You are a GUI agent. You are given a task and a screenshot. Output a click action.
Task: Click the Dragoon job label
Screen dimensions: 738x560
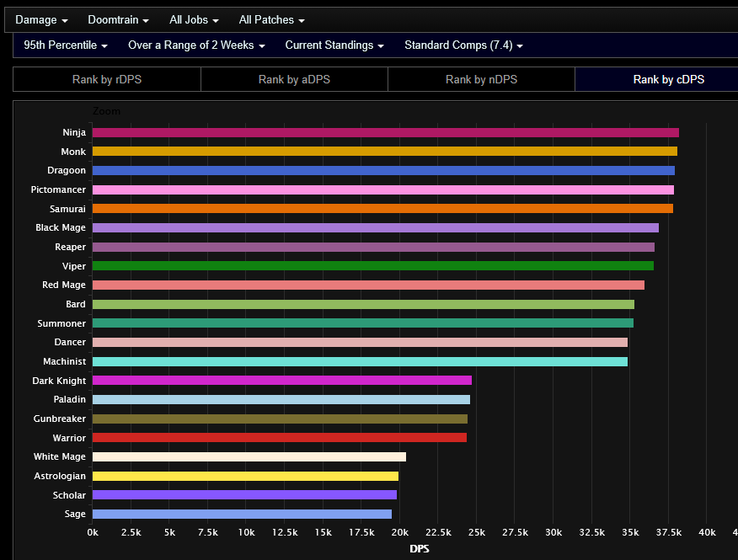(x=67, y=170)
